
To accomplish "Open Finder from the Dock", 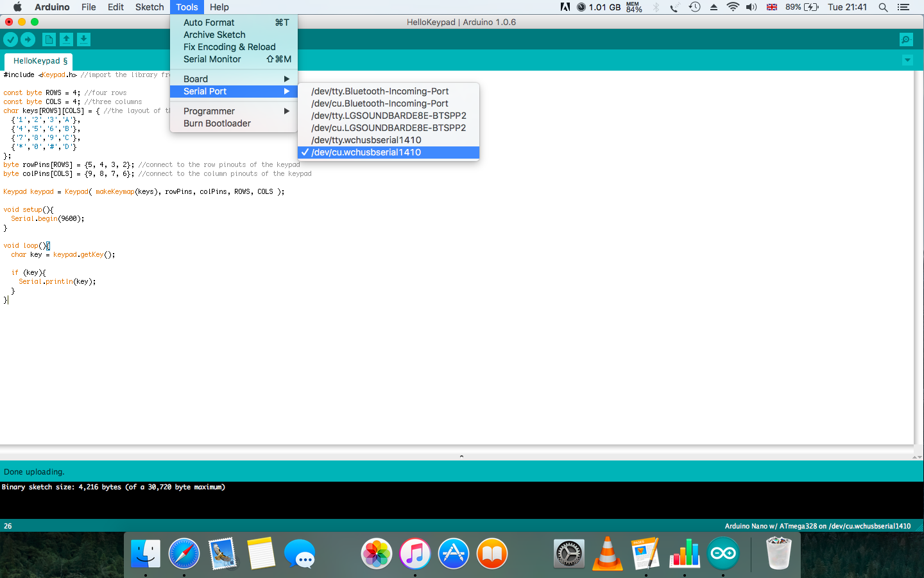I will tap(146, 554).
